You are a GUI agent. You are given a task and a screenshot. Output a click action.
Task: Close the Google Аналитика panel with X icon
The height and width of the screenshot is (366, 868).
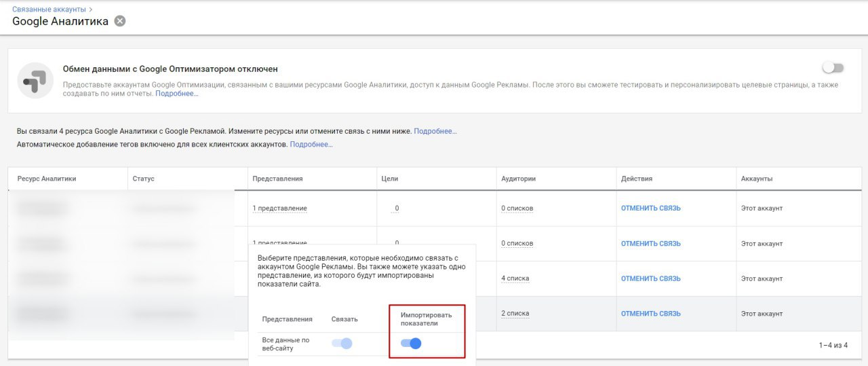120,21
